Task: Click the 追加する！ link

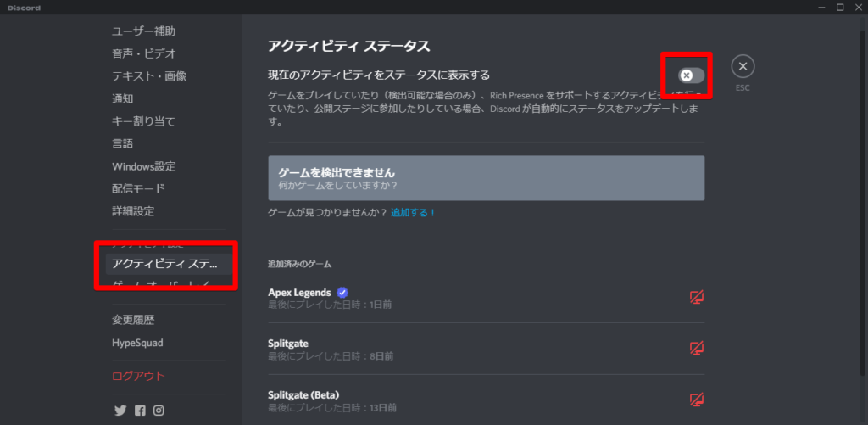Action: coord(414,212)
